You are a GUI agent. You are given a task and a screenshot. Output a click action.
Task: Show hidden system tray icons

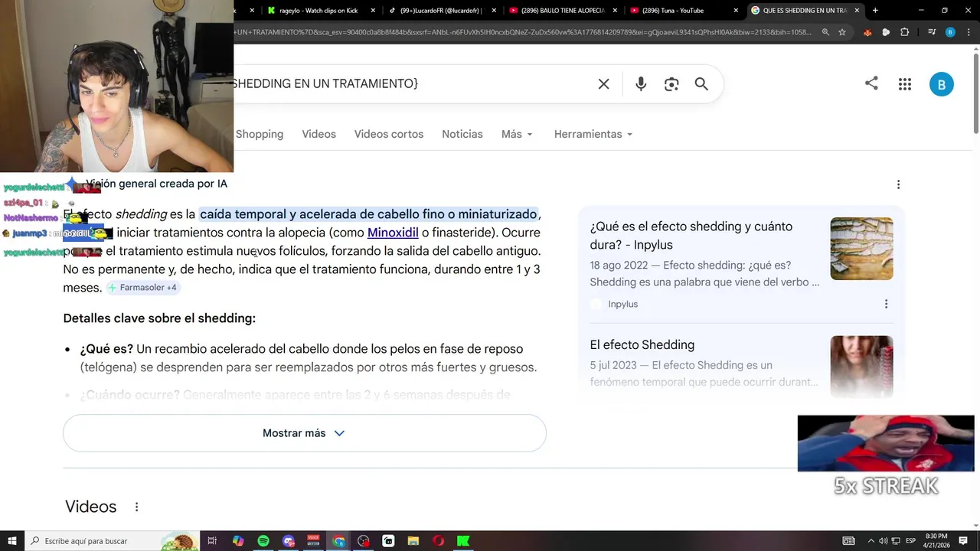871,541
